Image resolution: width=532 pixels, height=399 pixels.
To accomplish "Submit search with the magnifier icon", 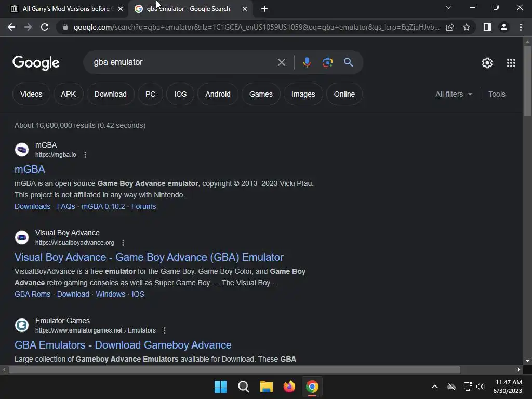I will point(348,62).
